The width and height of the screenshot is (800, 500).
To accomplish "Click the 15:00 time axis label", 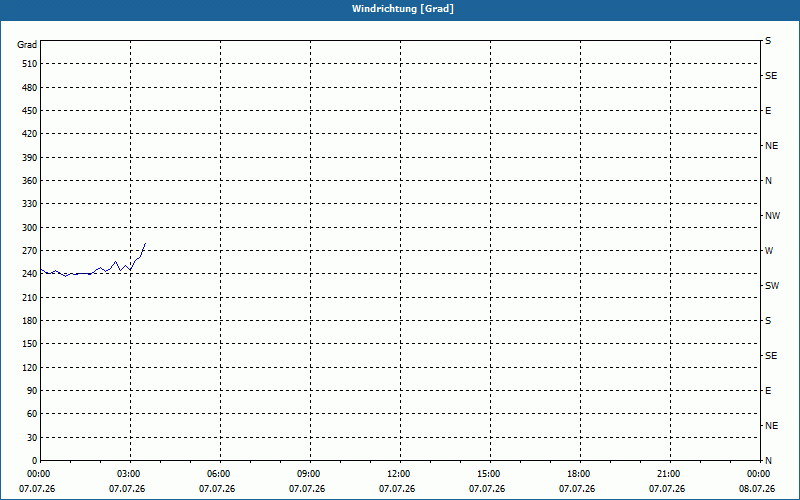I will (x=488, y=474).
